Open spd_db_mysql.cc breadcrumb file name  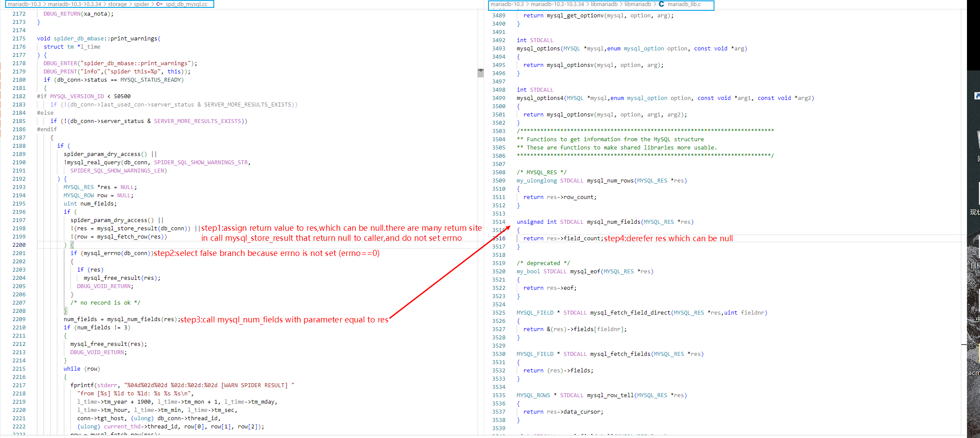186,4
